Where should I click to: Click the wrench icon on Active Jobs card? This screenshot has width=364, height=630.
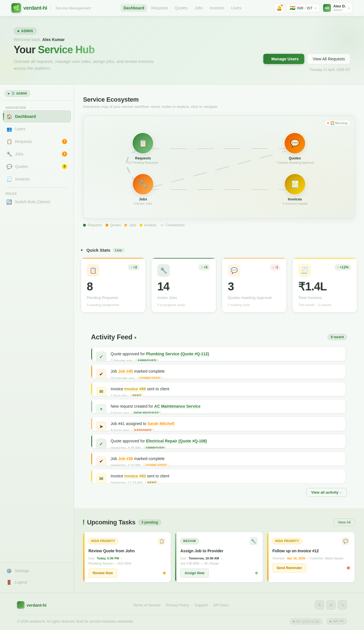tap(164, 270)
